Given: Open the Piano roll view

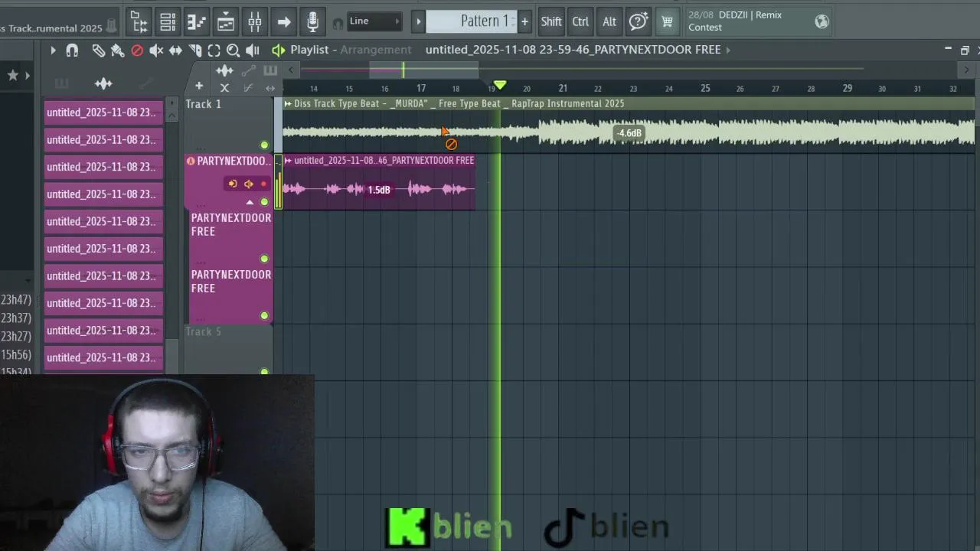Looking at the screenshot, I should pyautogui.click(x=197, y=21).
